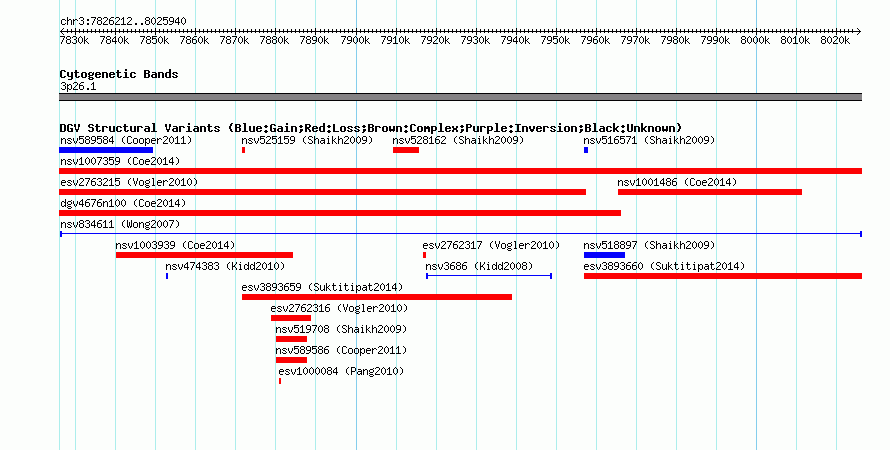Viewport: 890px width, 450px height.
Task: Select the blue nsv518897 gain bar
Action: 604,255
